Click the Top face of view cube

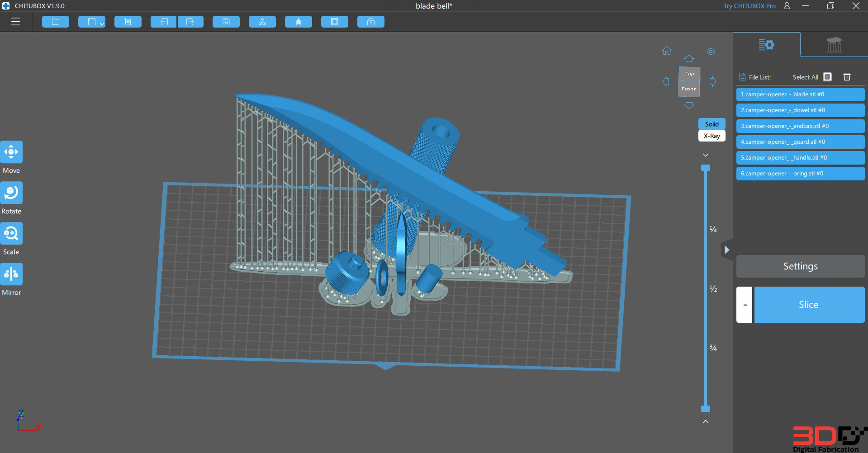coord(689,74)
